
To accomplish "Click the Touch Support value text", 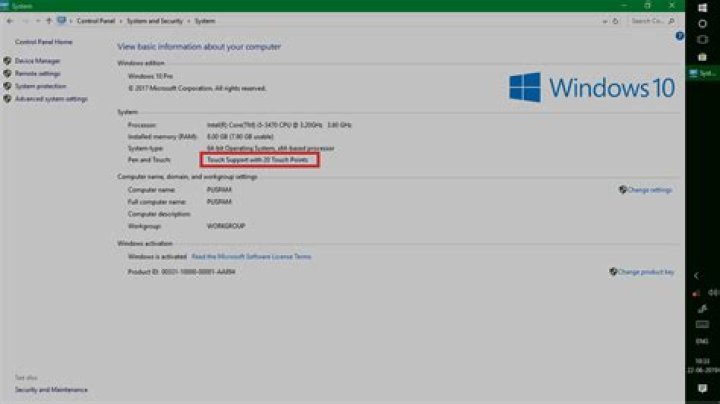I will click(x=258, y=160).
